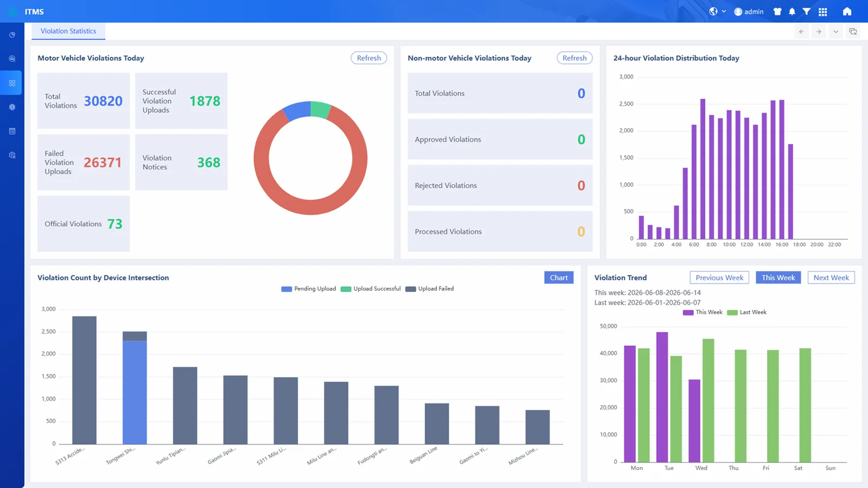Go to the previous tab with left arrow
The image size is (868, 488).
click(x=801, y=31)
